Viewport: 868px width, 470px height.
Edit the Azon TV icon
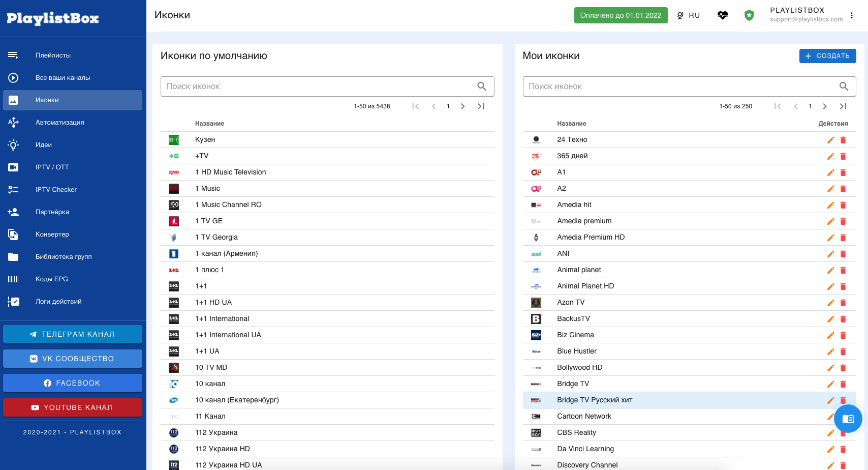pos(831,303)
